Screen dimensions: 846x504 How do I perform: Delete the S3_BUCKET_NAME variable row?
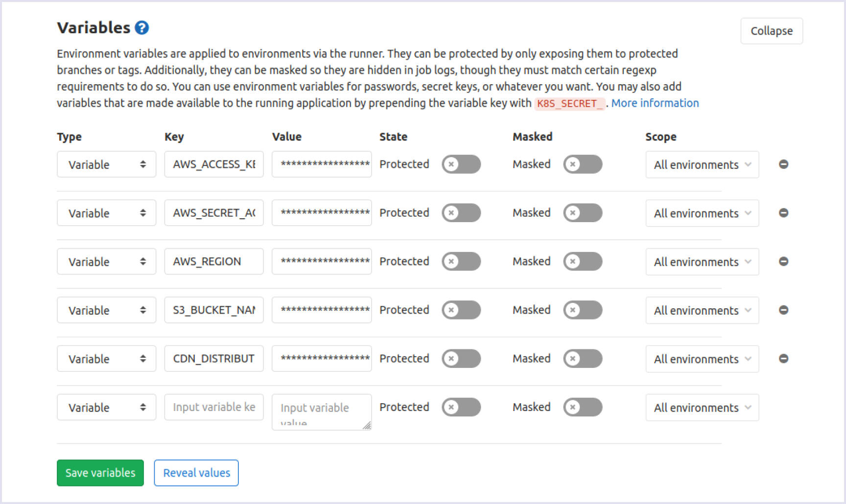click(783, 310)
